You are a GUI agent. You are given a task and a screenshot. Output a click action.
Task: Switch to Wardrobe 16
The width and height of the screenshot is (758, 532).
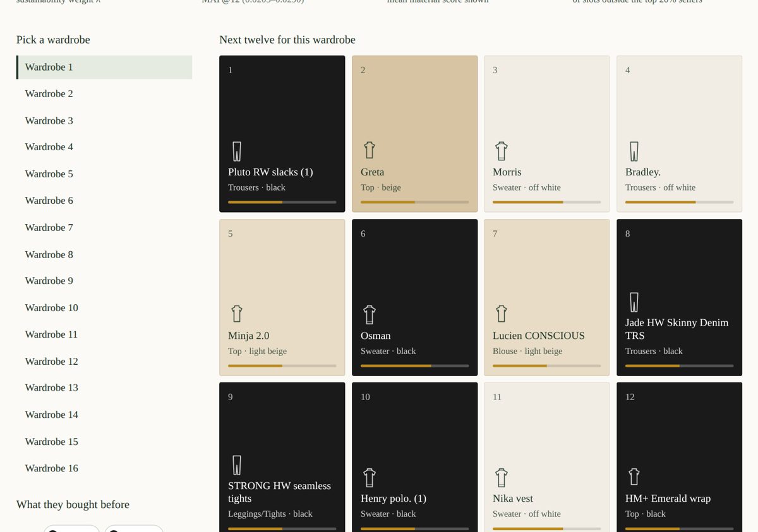[x=104, y=468]
